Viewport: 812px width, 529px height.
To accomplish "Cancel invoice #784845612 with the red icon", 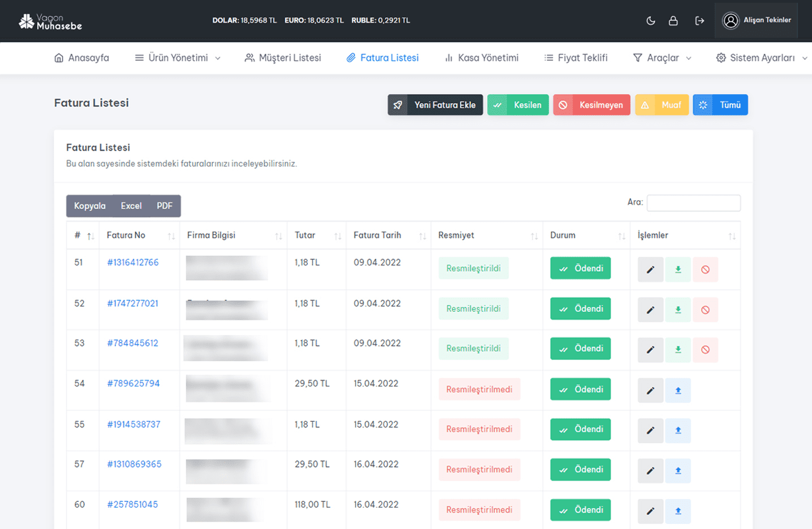I will tap(705, 350).
